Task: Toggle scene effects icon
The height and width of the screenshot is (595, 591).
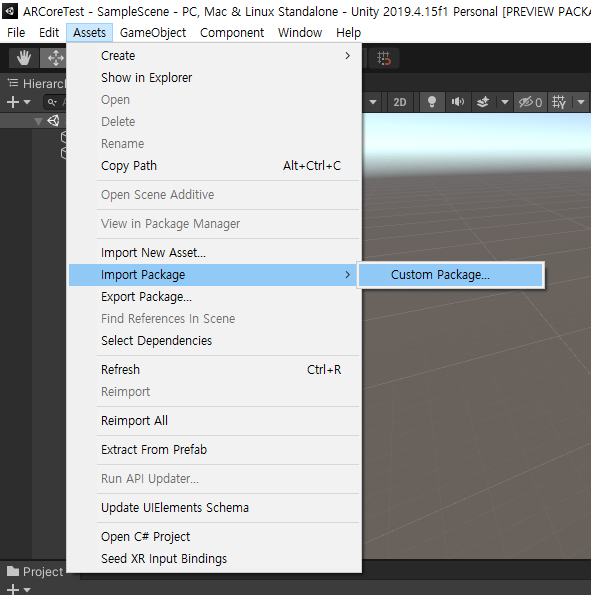Action: pos(483,102)
